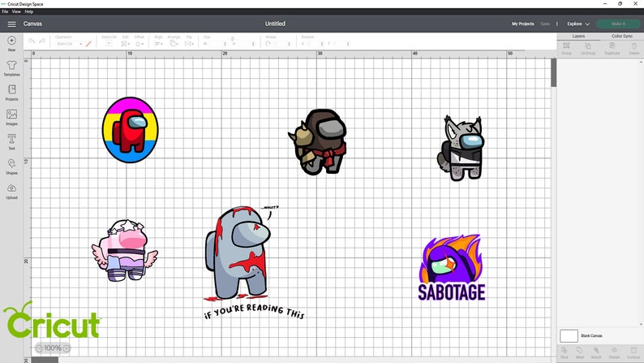Open the File menu
The height and width of the screenshot is (363, 644).
coord(5,11)
